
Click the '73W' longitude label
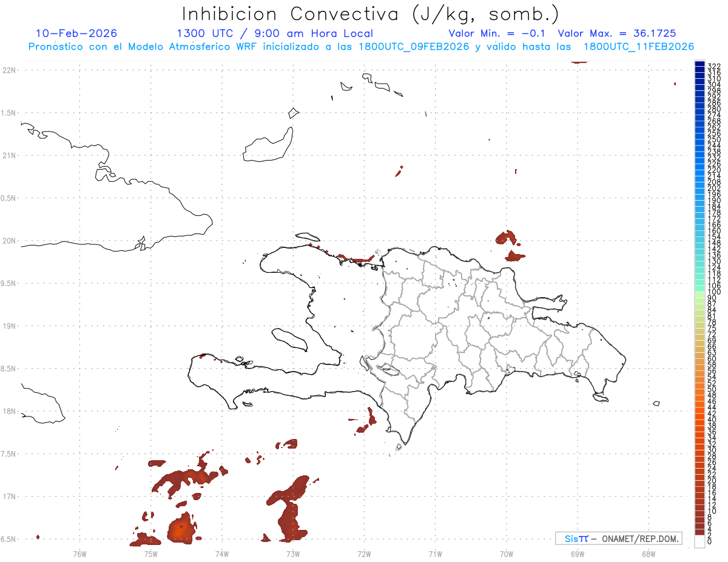[293, 553]
